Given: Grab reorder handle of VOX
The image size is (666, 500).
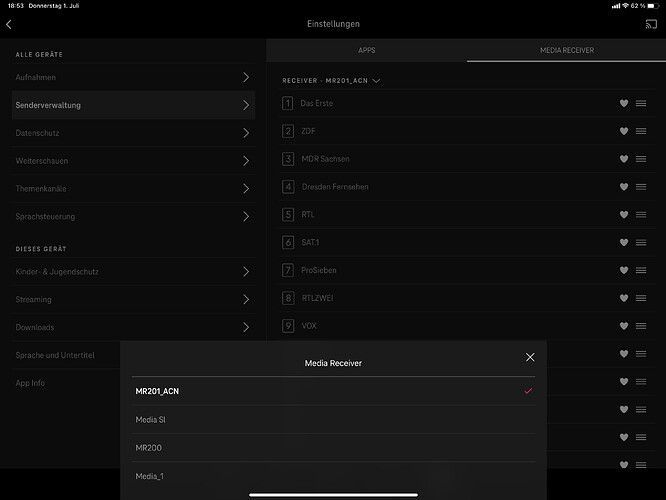Looking at the screenshot, I should pyautogui.click(x=641, y=326).
